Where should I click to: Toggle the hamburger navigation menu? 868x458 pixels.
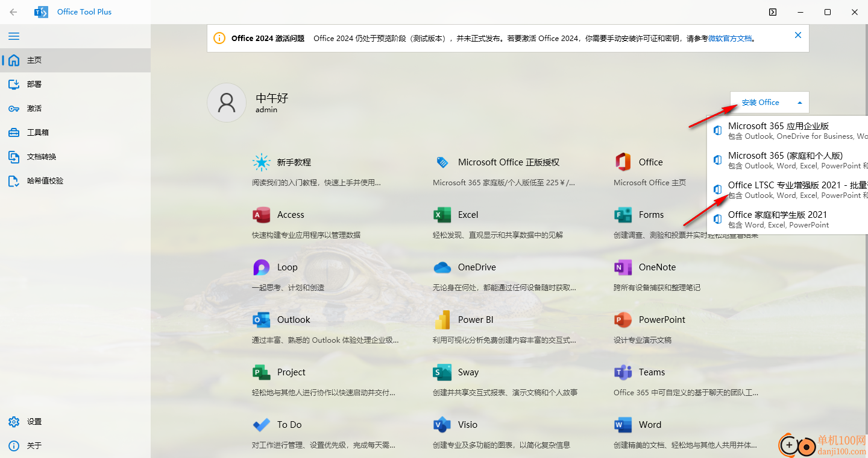pos(14,36)
